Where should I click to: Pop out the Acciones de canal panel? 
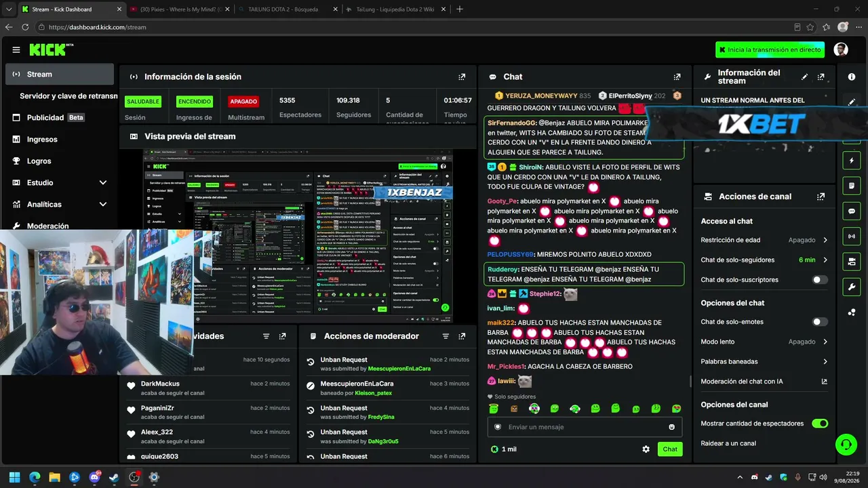point(821,197)
